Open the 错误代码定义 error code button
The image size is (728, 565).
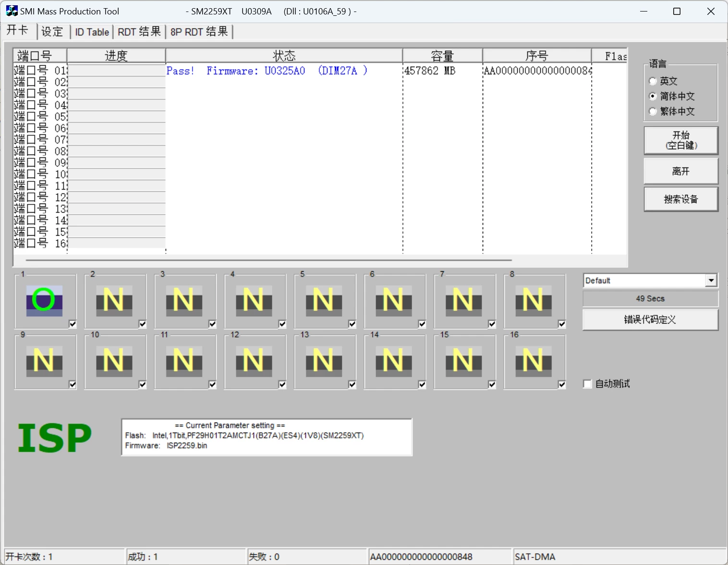[650, 320]
